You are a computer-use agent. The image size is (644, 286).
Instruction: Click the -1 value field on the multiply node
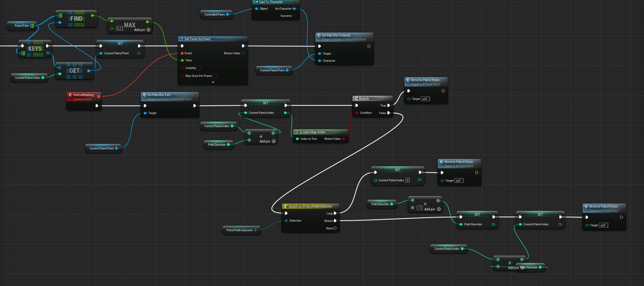419,208
